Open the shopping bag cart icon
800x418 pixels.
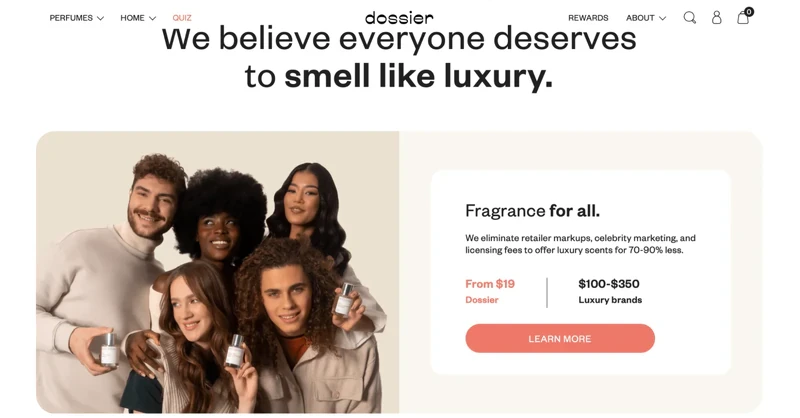pyautogui.click(x=743, y=18)
